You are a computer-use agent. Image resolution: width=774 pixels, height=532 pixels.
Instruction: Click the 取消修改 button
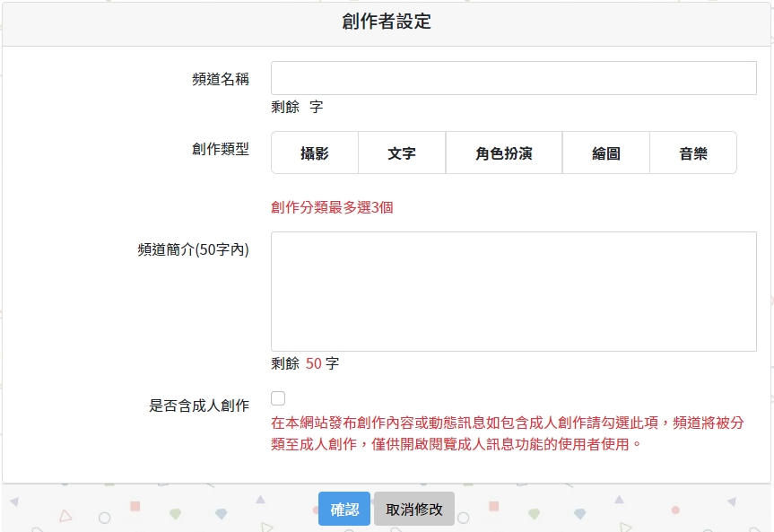(x=414, y=509)
